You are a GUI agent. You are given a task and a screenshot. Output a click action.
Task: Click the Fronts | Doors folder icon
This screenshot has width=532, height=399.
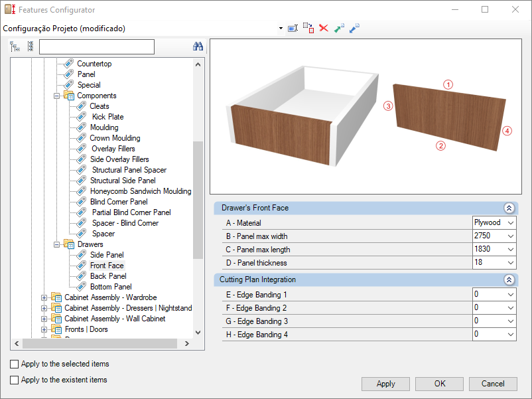pyautogui.click(x=56, y=329)
